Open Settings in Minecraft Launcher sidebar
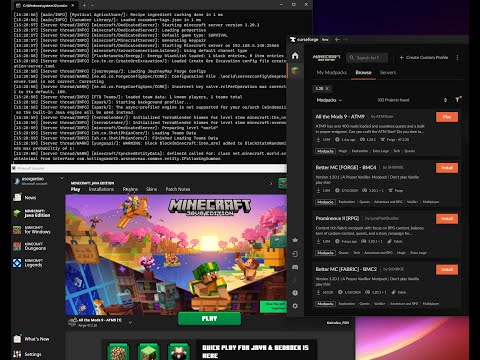Viewport: 480px width, 360px height. point(27,354)
